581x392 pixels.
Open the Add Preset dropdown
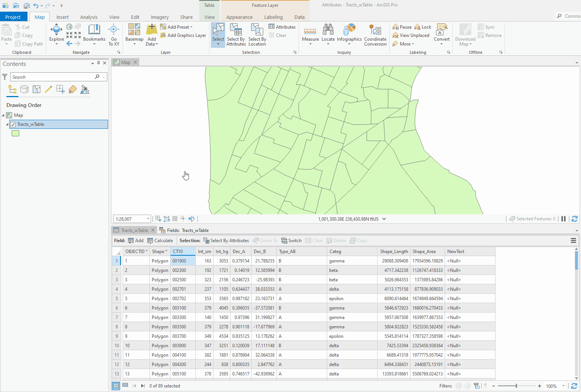[x=176, y=27]
